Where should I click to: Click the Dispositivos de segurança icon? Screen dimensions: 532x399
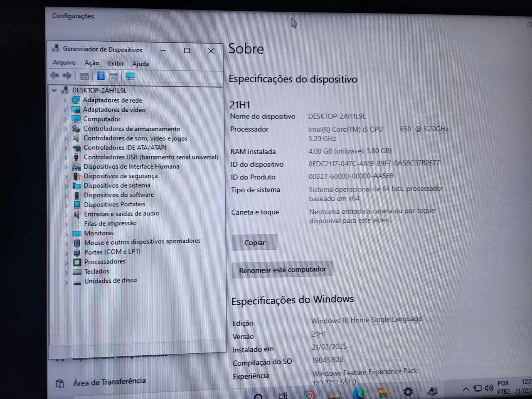[x=76, y=176]
